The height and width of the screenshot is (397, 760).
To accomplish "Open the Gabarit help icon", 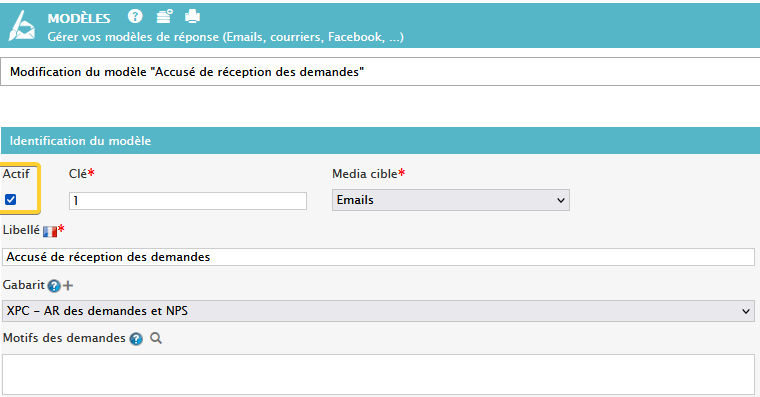I will pyautogui.click(x=54, y=286).
